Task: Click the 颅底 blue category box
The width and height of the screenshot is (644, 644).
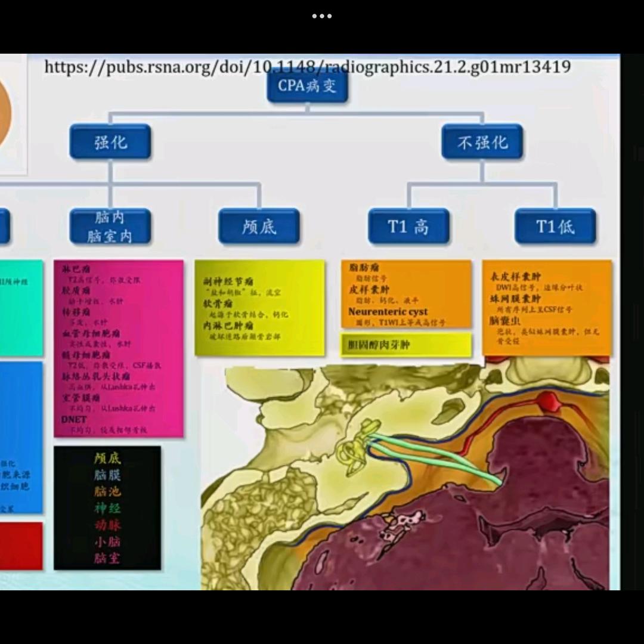Action: [259, 227]
